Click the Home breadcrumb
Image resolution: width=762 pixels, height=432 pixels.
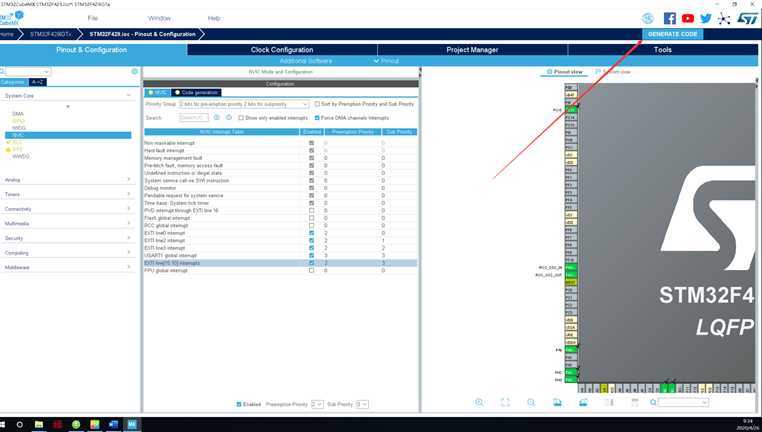(x=7, y=34)
